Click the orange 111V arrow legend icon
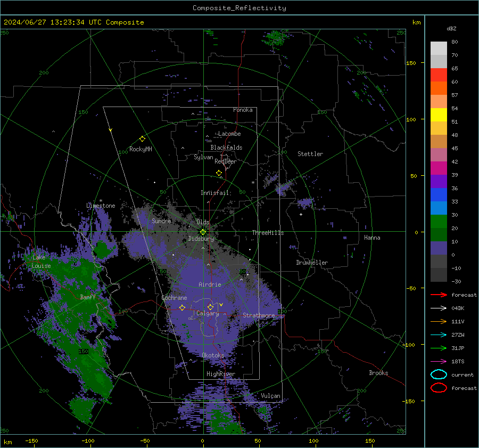This screenshot has width=479, height=448. click(x=439, y=321)
